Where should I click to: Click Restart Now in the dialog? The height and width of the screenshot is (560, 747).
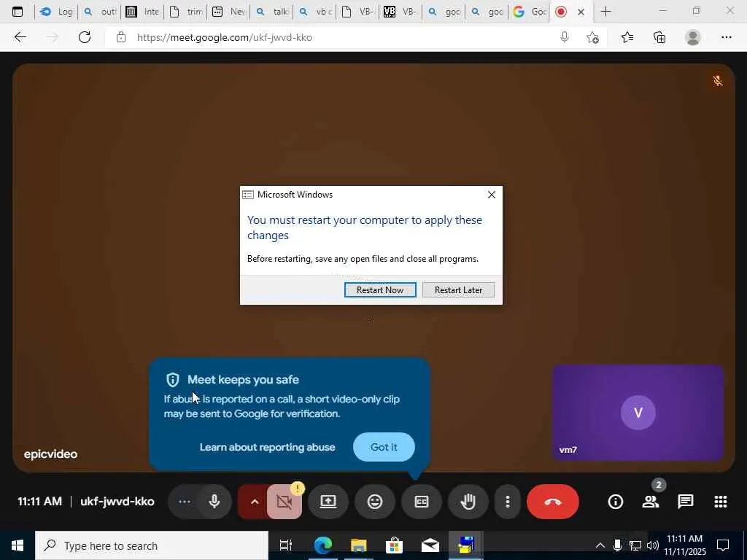(x=380, y=290)
